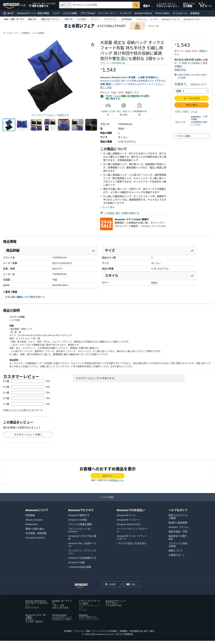Open Amazon Basics from navigation

pos(143,13)
